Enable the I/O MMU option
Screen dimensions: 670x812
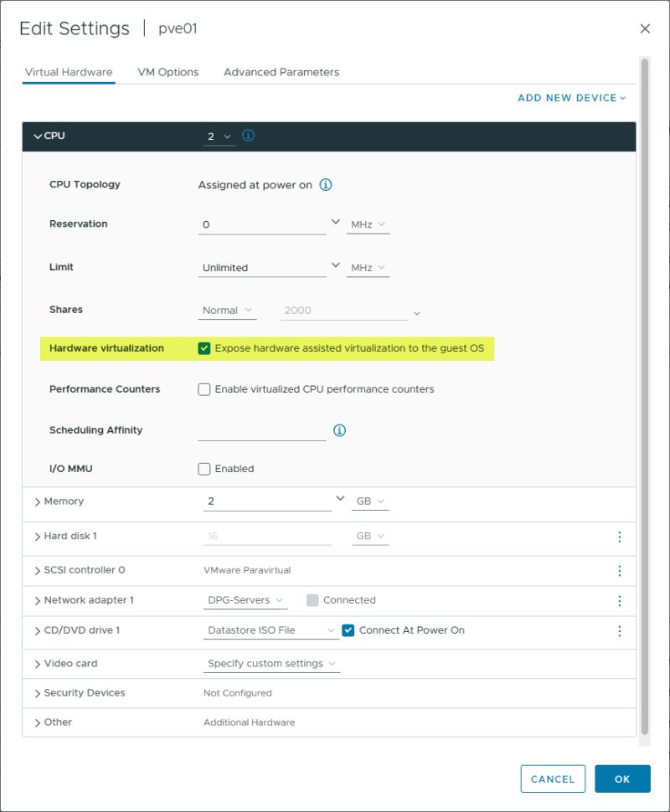204,468
